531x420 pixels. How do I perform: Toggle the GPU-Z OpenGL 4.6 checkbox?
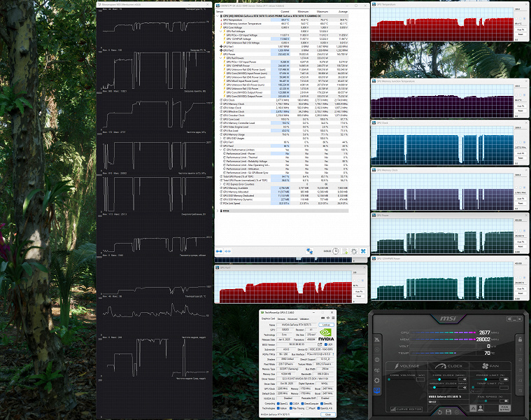(x=318, y=408)
